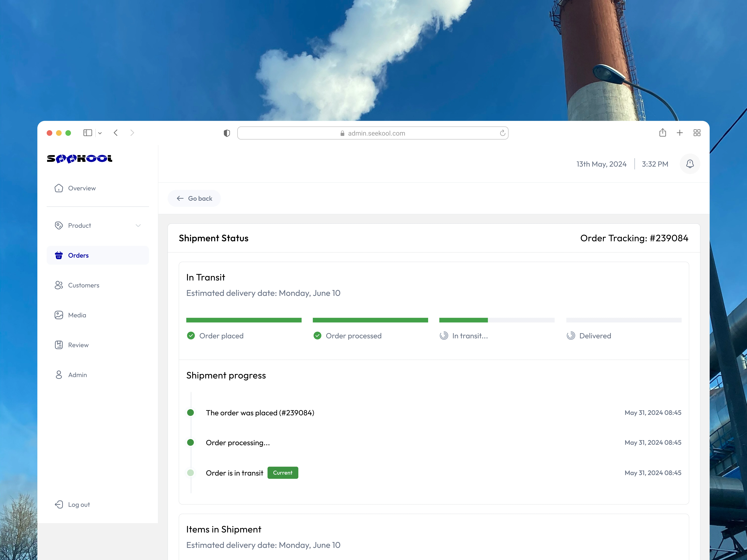Click the Order is in transit dot
The width and height of the screenshot is (747, 560).
(190, 473)
